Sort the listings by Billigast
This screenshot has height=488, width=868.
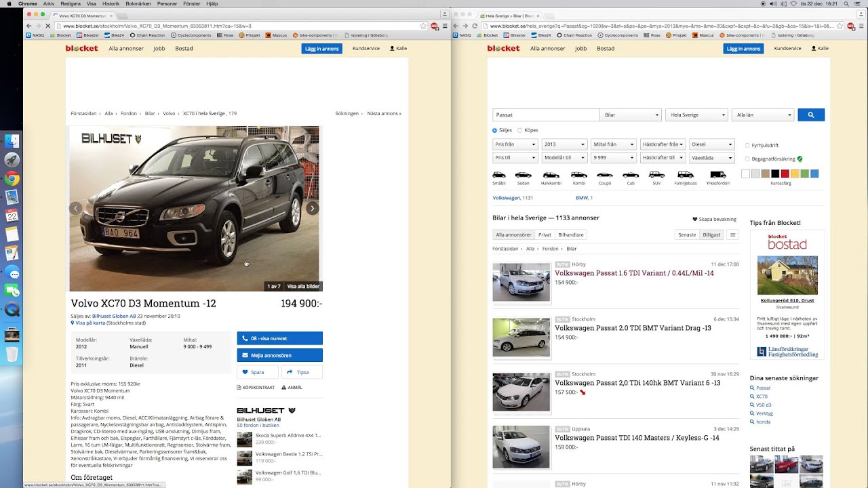pyautogui.click(x=711, y=235)
